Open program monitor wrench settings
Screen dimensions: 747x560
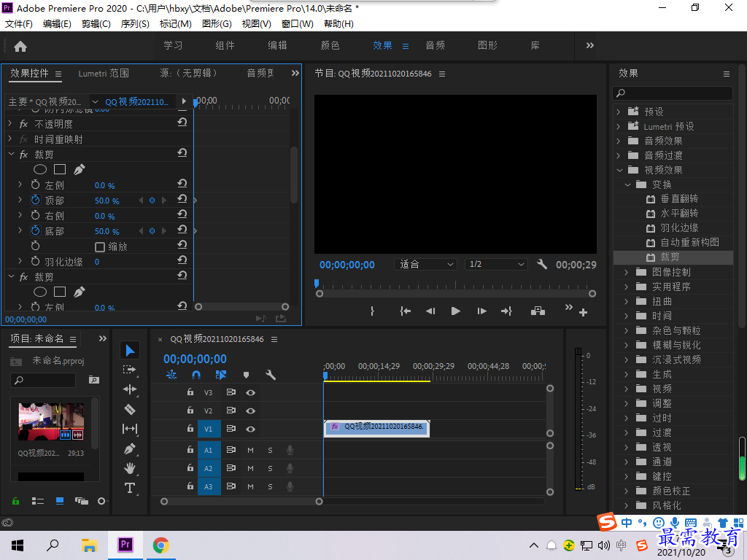click(x=542, y=264)
